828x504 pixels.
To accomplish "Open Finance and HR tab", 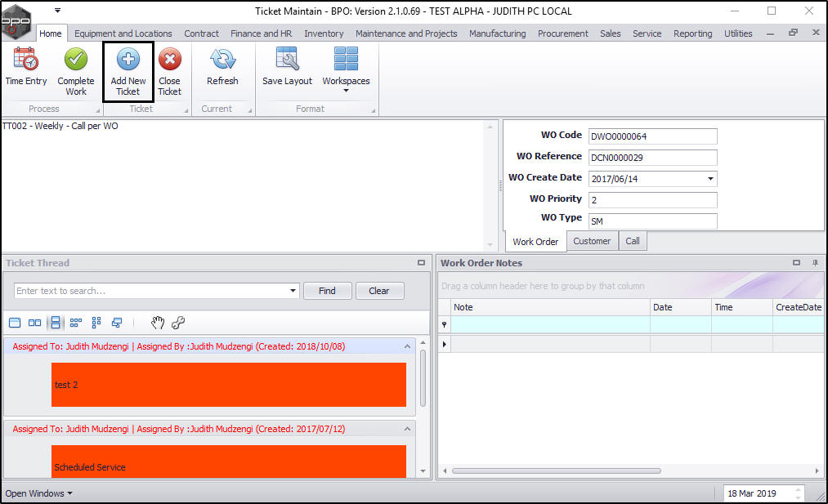I will coord(261,33).
